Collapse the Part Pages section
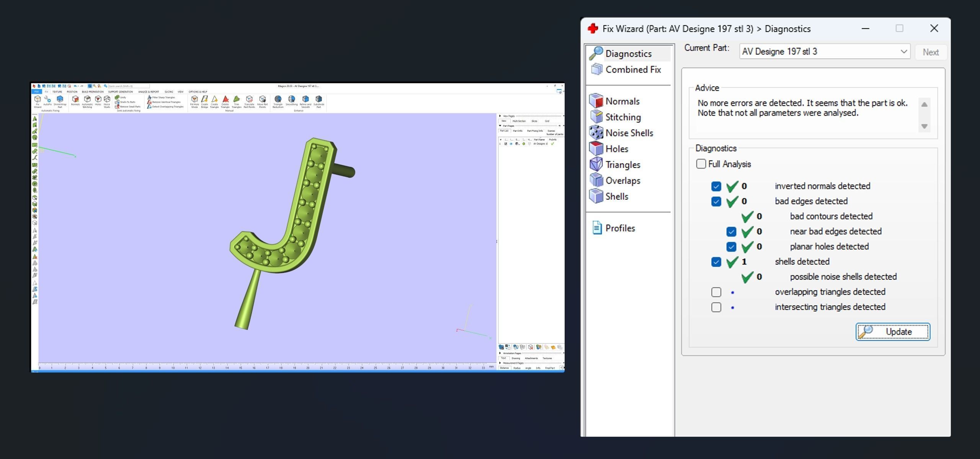980x459 pixels. point(500,126)
